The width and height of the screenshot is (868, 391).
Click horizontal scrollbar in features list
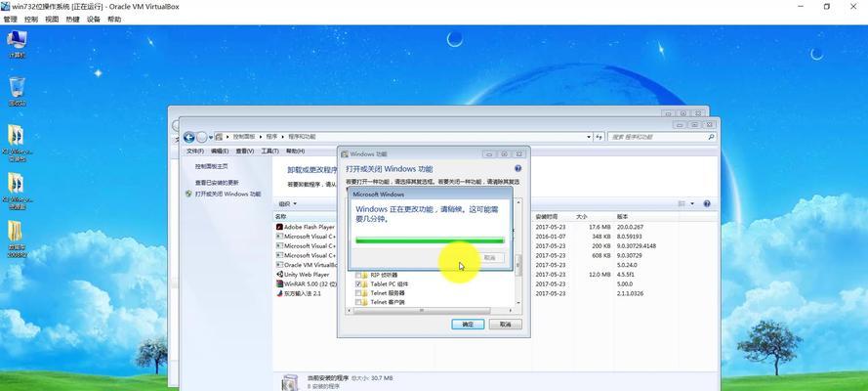click(x=421, y=311)
